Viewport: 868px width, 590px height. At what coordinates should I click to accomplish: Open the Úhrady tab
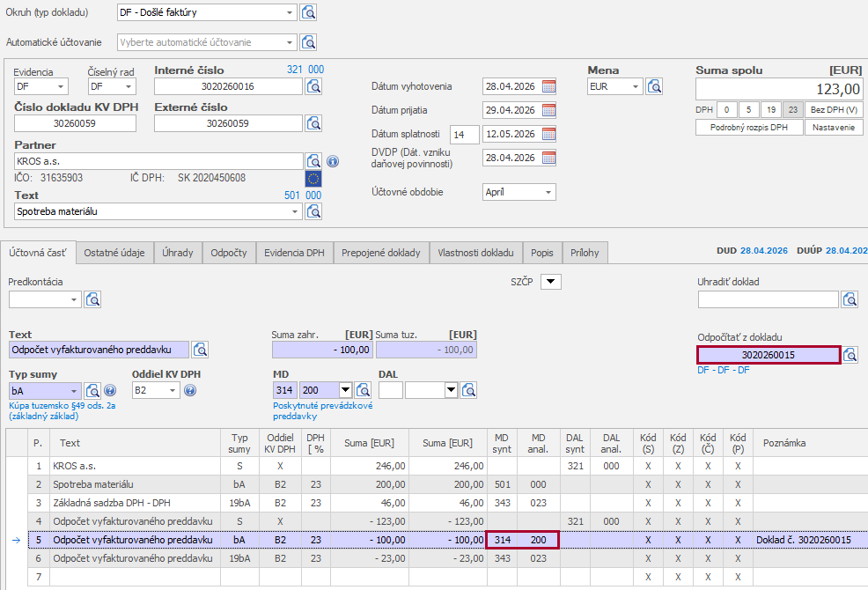[x=178, y=253]
